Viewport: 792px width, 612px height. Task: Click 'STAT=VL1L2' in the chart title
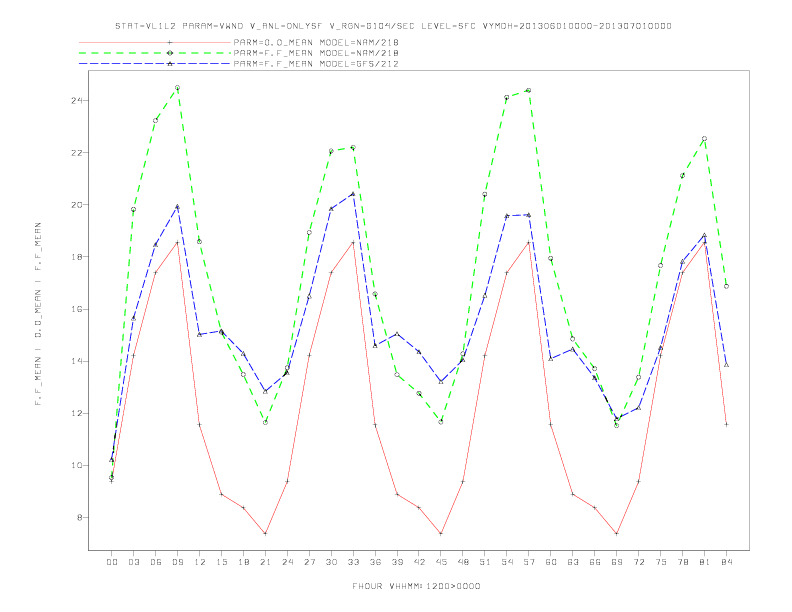pyautogui.click(x=146, y=26)
